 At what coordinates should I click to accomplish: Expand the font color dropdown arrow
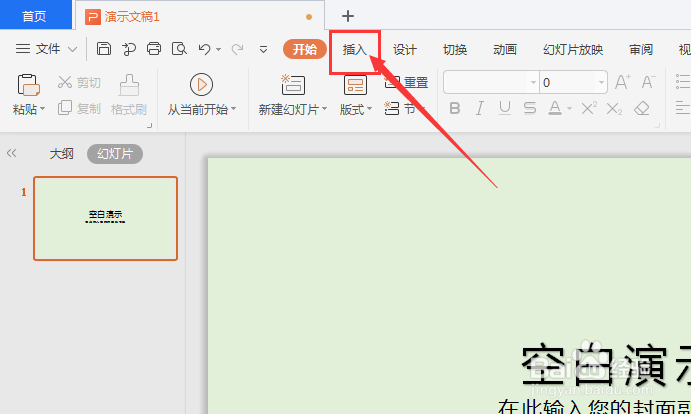pyautogui.click(x=569, y=108)
